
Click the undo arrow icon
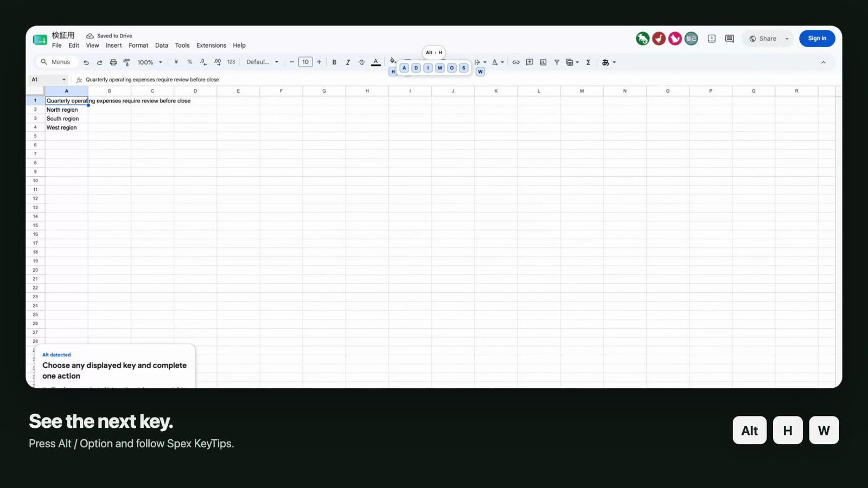pyautogui.click(x=86, y=62)
